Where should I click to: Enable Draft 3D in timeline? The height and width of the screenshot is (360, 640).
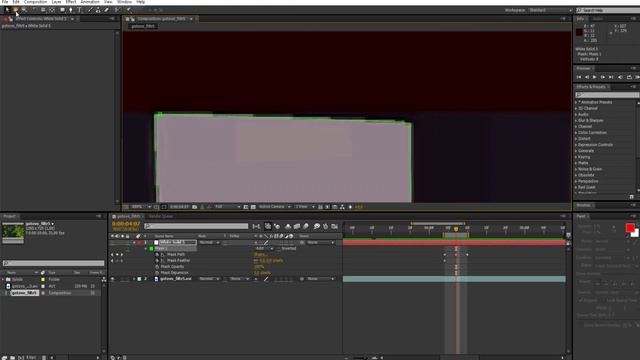pos(277,226)
